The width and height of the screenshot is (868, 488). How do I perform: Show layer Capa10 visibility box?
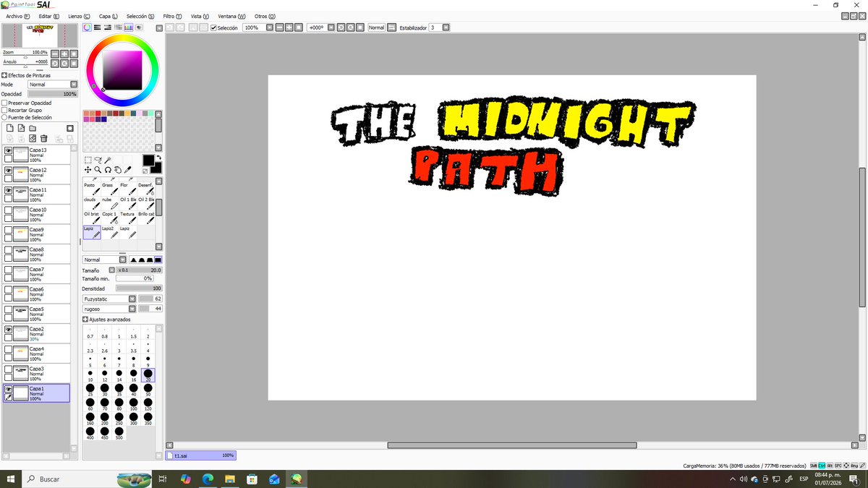click(x=9, y=210)
